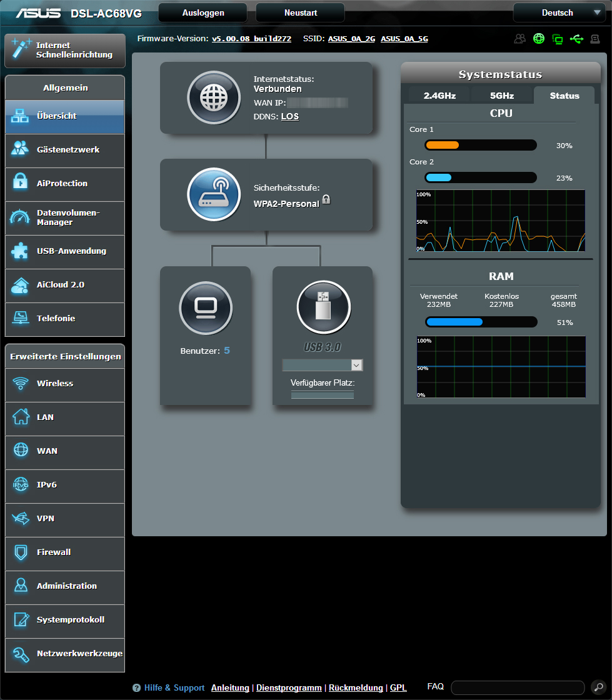612x700 pixels.
Task: Focus the FAQ search input field
Action: pyautogui.click(x=518, y=687)
